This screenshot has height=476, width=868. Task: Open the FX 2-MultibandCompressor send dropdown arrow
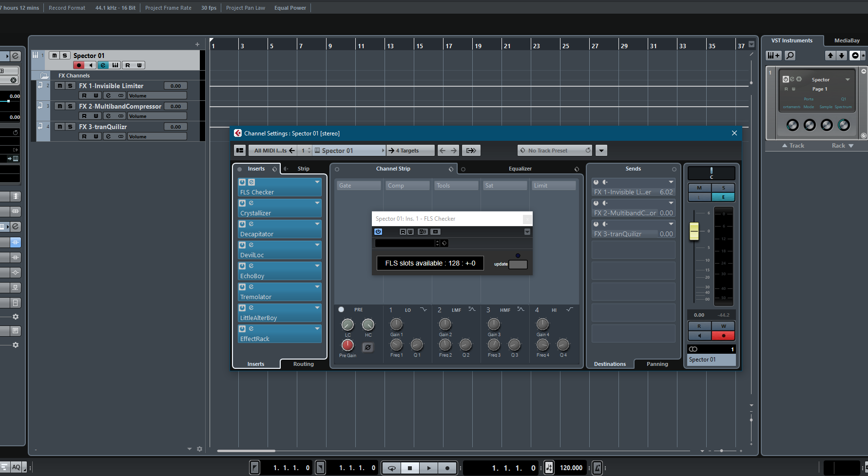(x=671, y=203)
